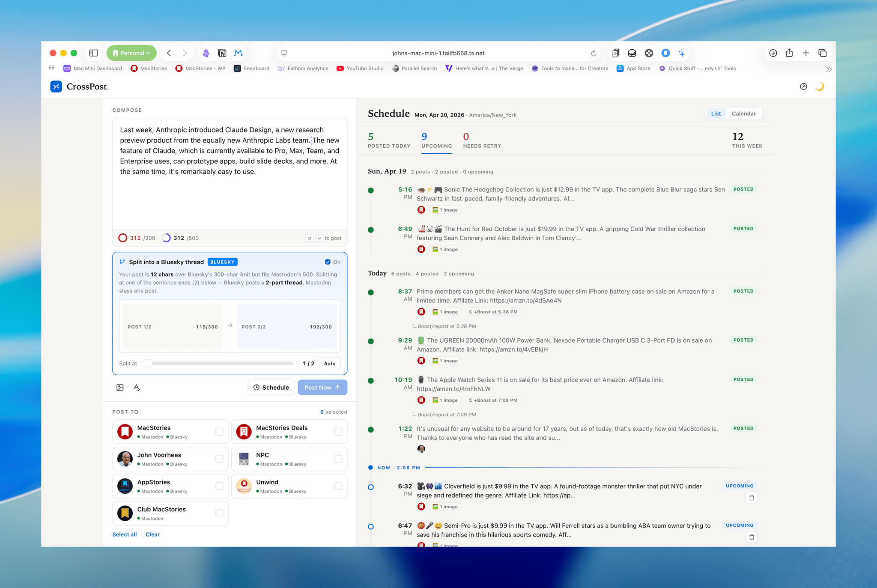Open the Personal tab group dropdown
Screen dimensions: 877x588
pyautogui.click(x=131, y=53)
